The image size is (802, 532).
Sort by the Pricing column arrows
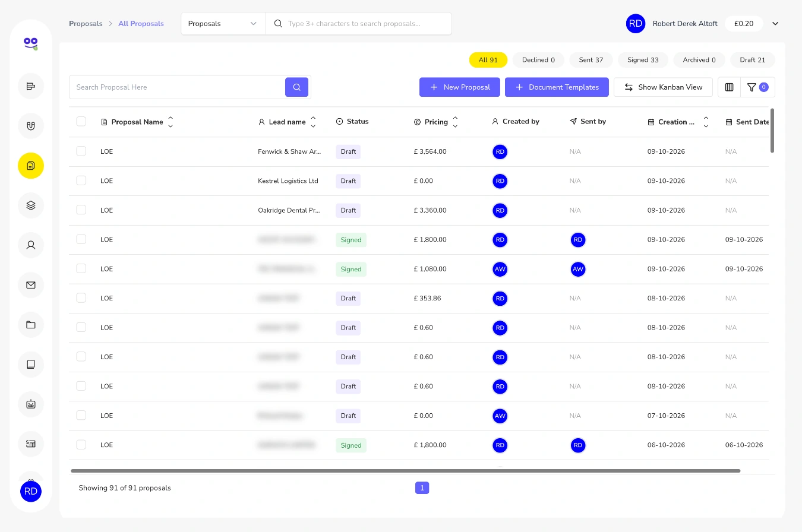[x=455, y=122]
